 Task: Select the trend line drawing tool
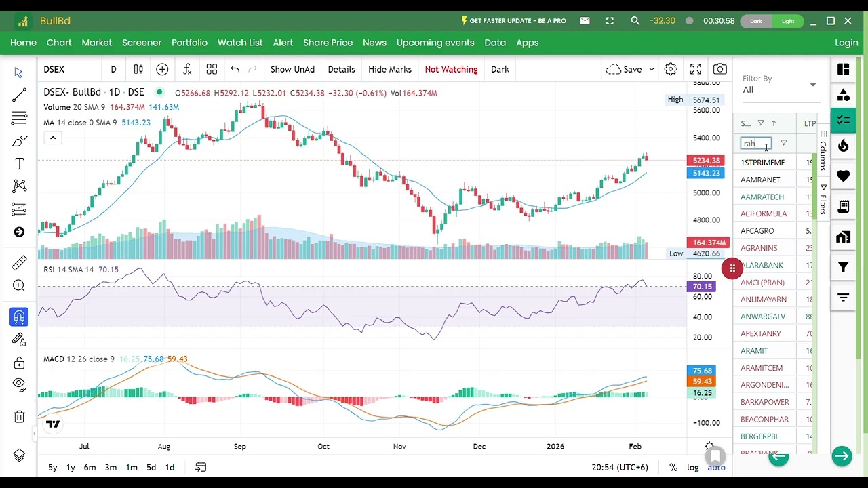click(19, 95)
